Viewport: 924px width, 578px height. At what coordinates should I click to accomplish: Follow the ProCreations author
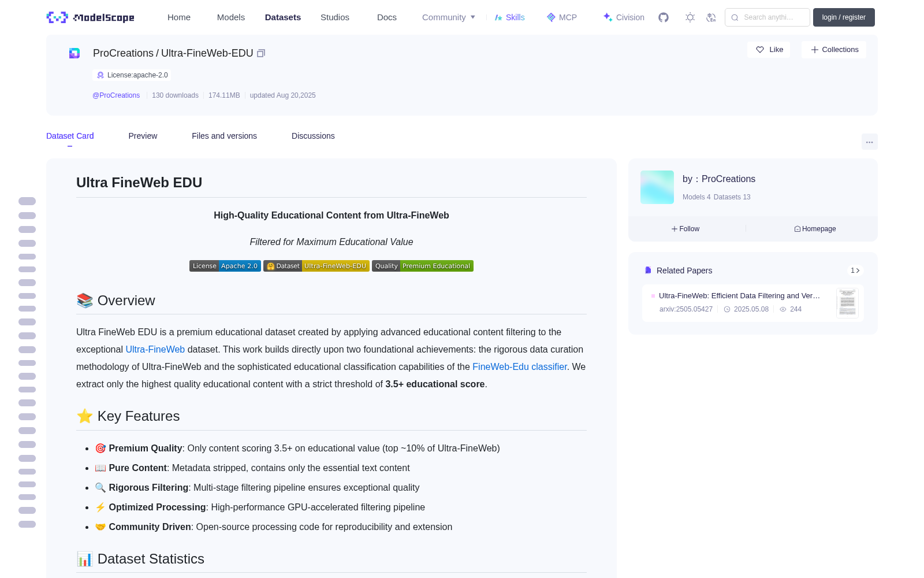tap(685, 229)
